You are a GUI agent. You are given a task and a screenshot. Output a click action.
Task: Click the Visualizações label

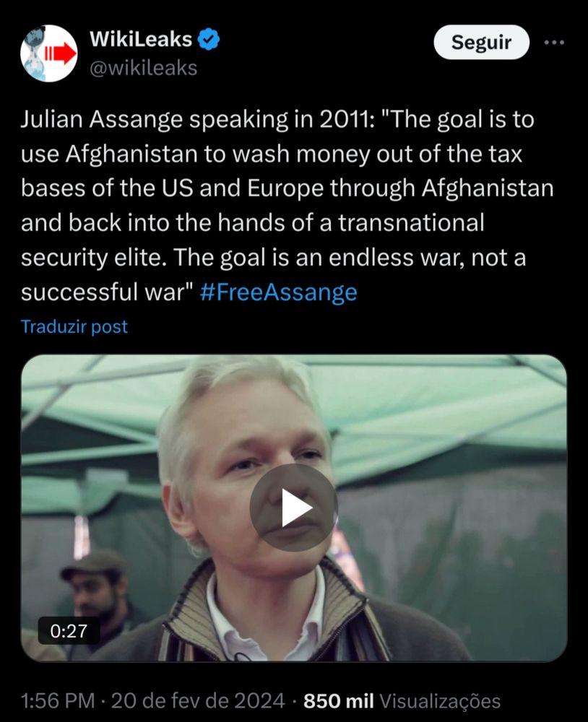[440, 701]
